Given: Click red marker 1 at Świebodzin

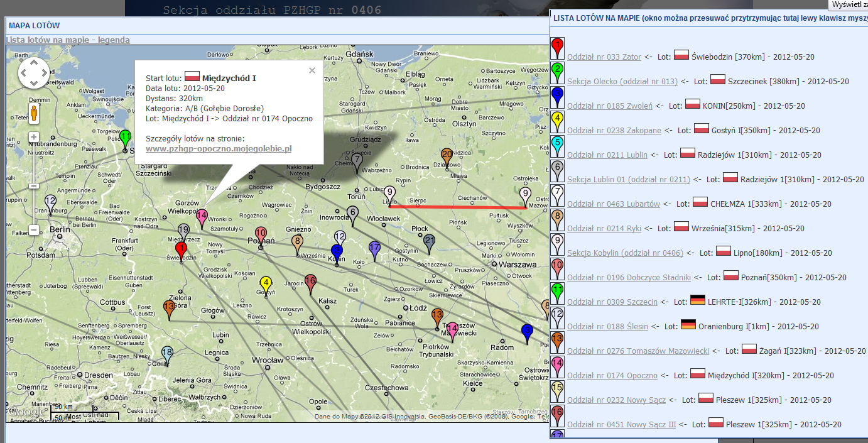Looking at the screenshot, I should click(x=181, y=250).
